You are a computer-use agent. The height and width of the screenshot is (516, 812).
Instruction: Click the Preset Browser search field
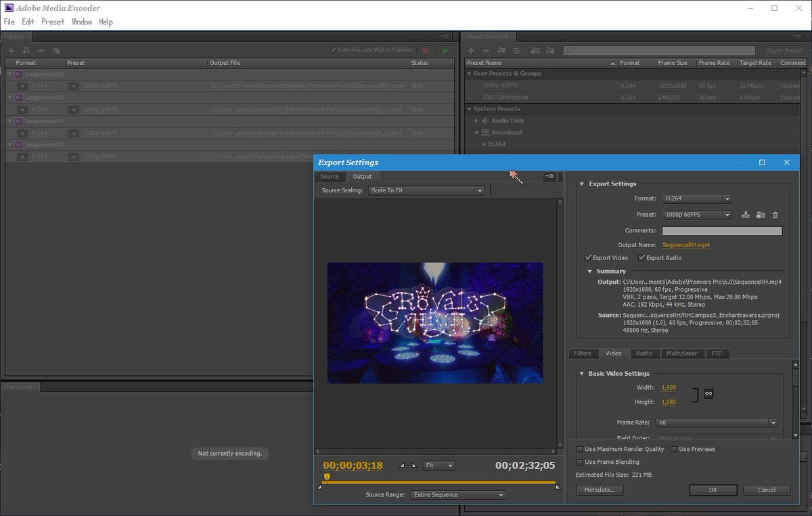coord(660,51)
